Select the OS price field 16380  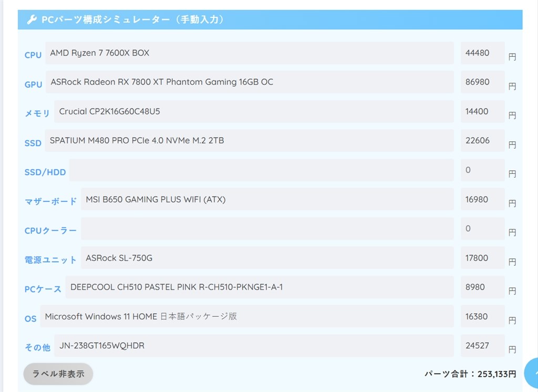(x=482, y=316)
